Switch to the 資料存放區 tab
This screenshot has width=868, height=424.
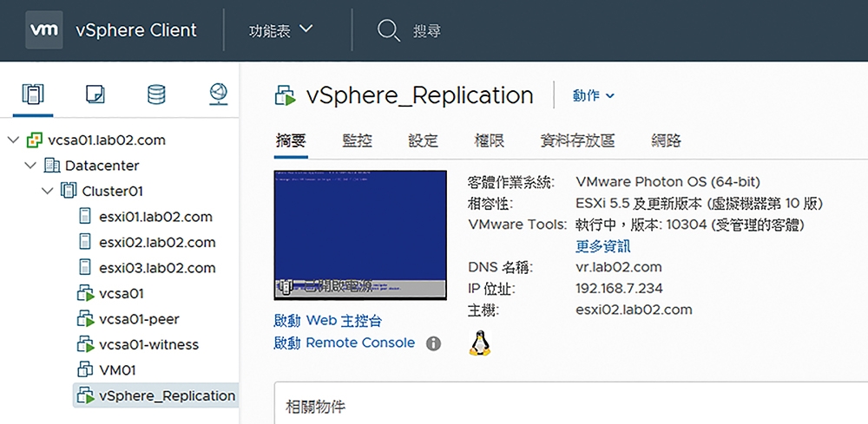point(577,140)
